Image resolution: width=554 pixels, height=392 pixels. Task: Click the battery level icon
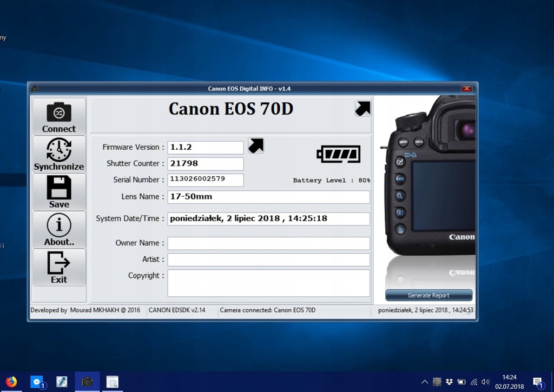pos(339,154)
